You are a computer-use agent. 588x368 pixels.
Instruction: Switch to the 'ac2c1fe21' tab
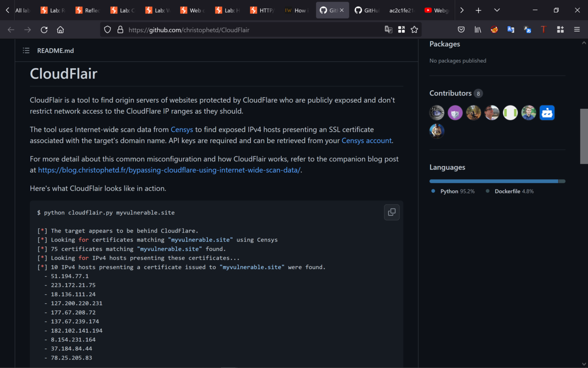point(402,10)
